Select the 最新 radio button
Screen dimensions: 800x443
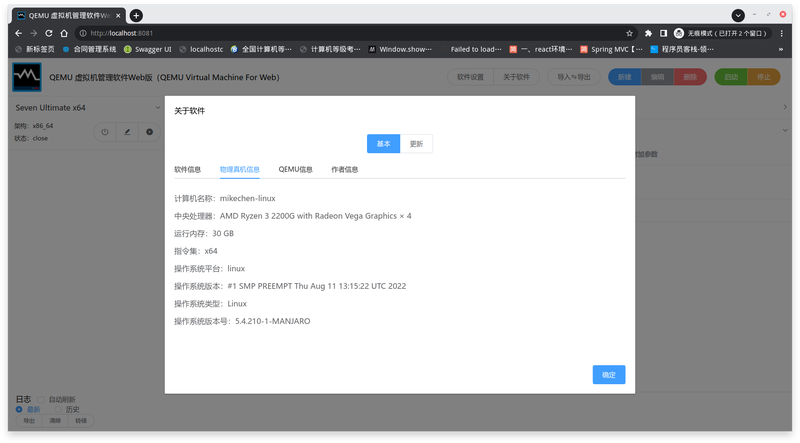coord(19,409)
